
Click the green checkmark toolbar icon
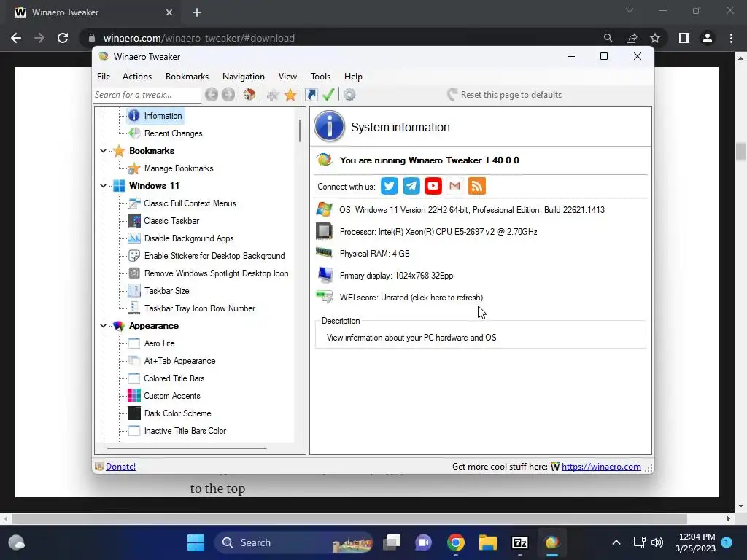pyautogui.click(x=328, y=94)
